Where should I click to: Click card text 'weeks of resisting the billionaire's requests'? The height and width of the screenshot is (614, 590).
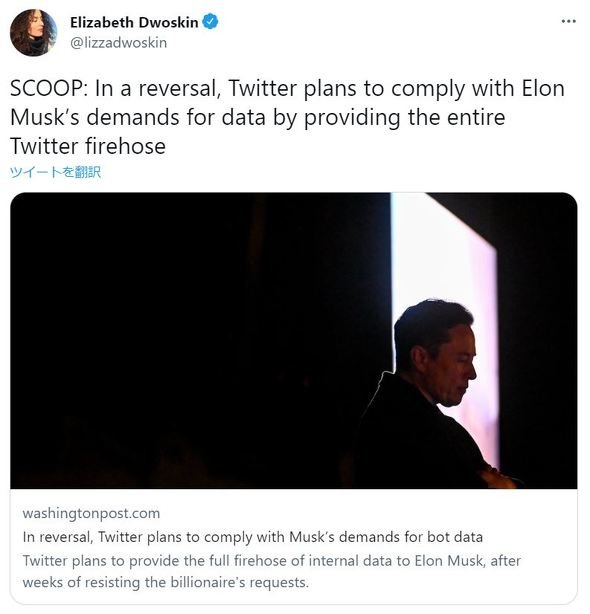[x=166, y=582]
